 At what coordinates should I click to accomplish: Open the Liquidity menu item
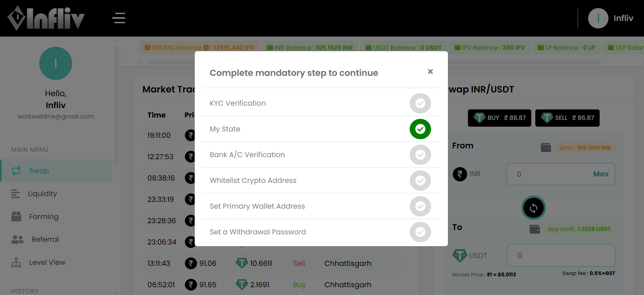42,194
